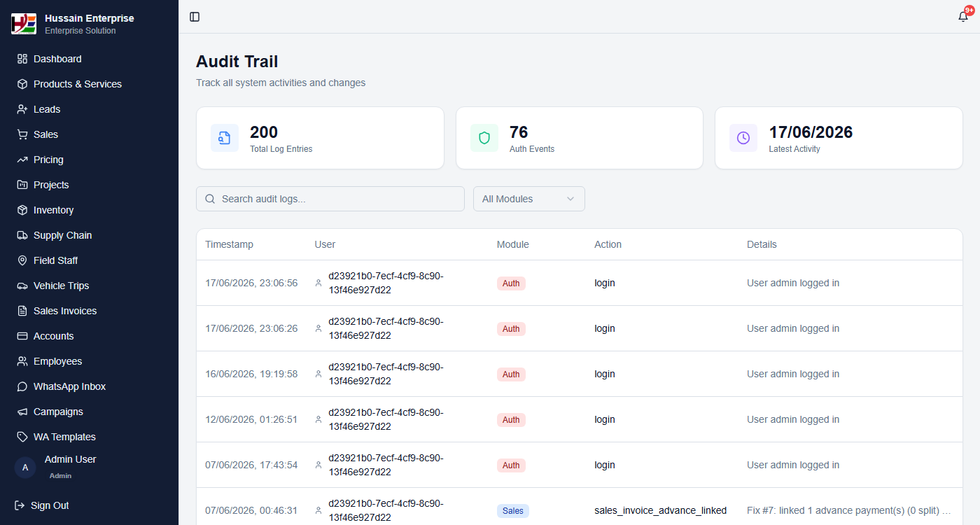This screenshot has height=525, width=980.
Task: Click the Details column header
Action: (x=762, y=244)
